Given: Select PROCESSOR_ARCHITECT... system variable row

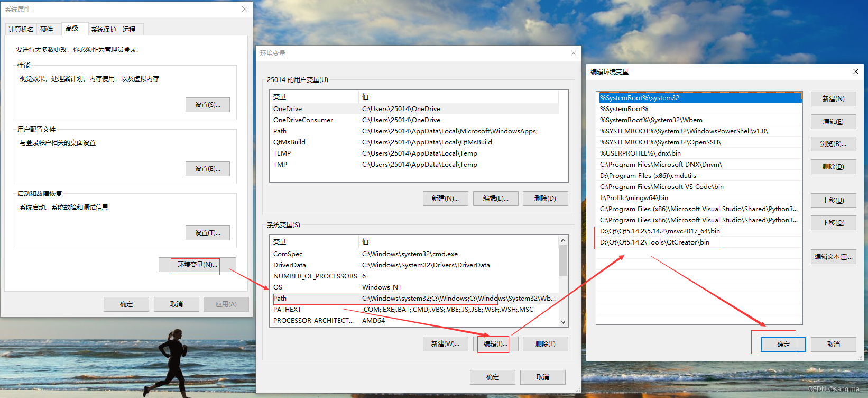Looking at the screenshot, I should [x=414, y=321].
